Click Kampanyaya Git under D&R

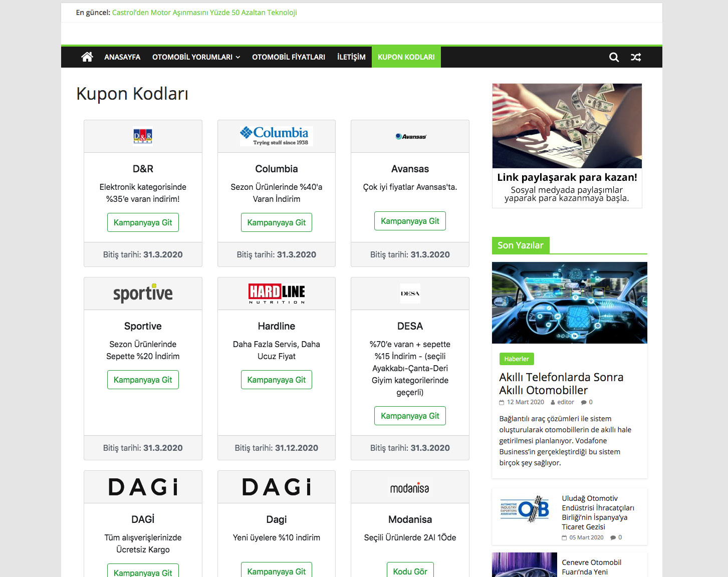[143, 222]
